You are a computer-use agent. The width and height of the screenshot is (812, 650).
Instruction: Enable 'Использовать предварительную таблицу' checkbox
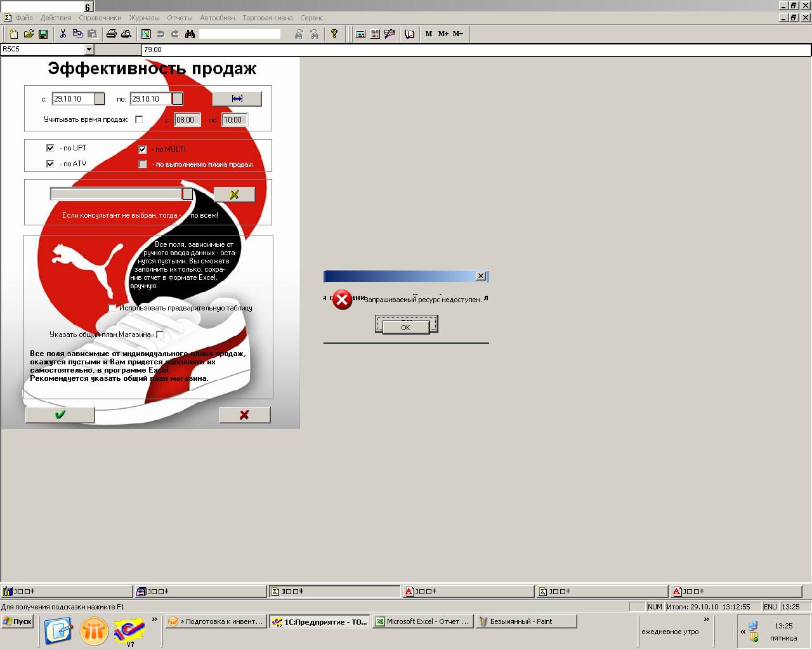point(112,308)
